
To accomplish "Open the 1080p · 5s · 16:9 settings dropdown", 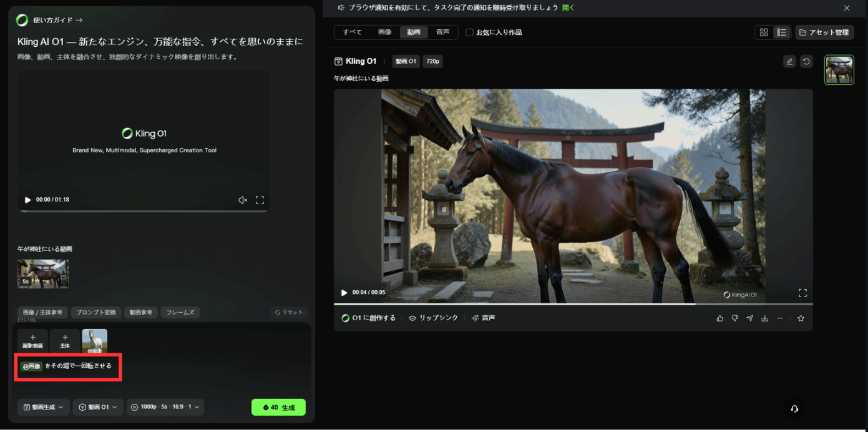I will tap(165, 407).
